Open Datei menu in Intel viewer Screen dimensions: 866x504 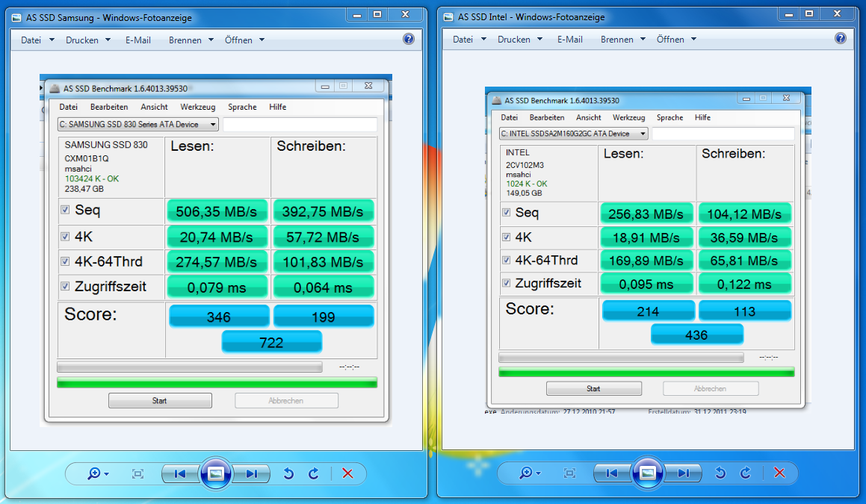[469, 39]
